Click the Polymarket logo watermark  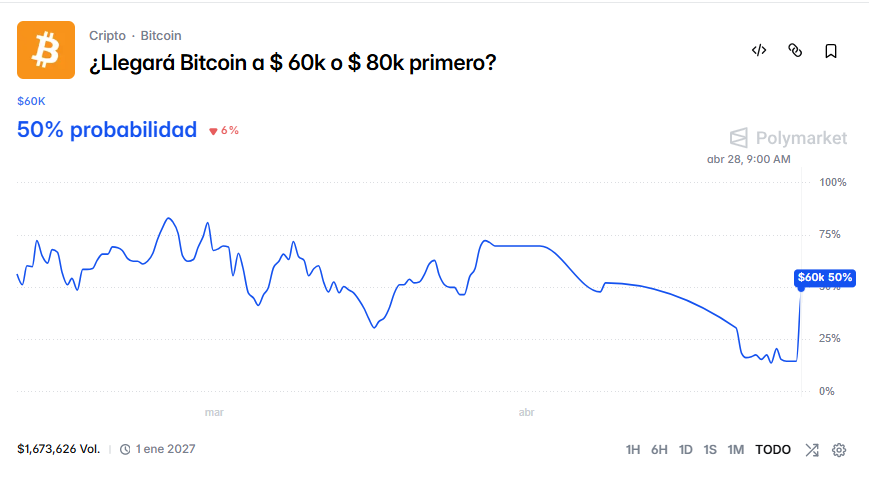point(788,138)
